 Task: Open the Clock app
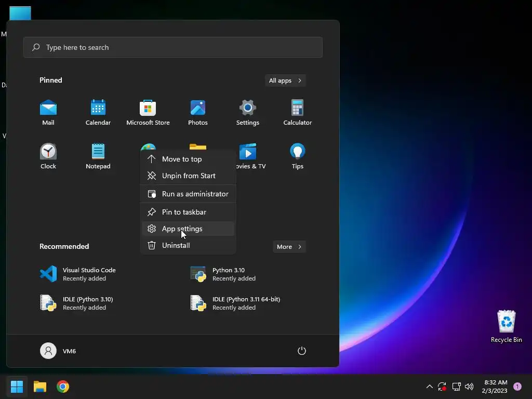[48, 156]
